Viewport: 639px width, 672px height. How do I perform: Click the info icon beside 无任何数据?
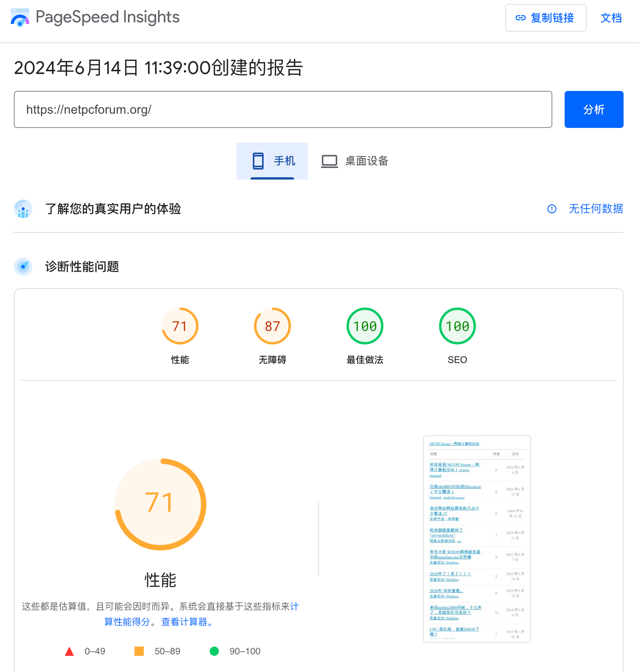[552, 209]
